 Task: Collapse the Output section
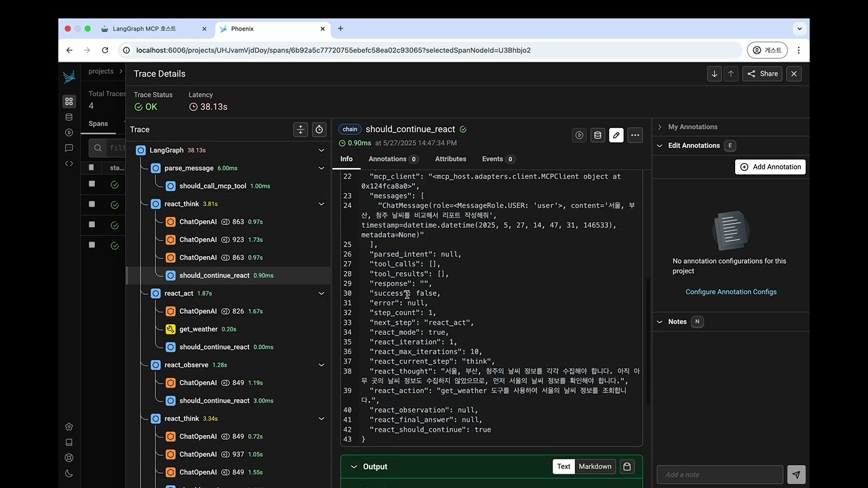(353, 467)
